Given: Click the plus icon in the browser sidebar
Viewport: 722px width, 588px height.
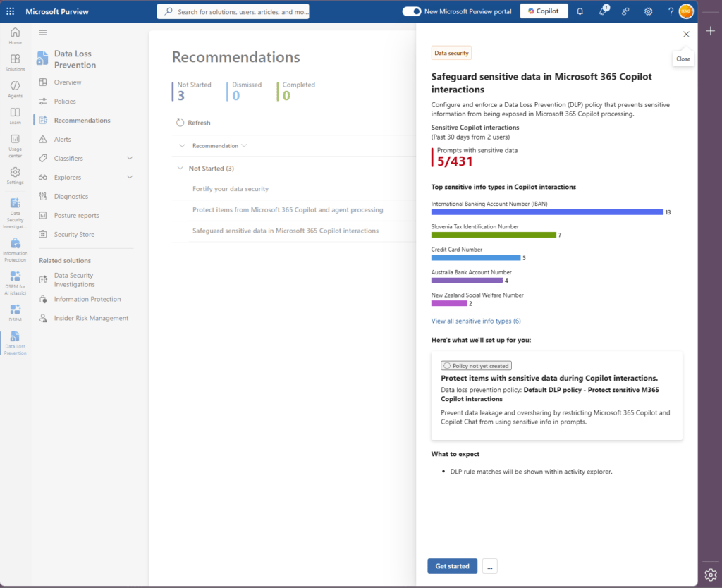Looking at the screenshot, I should pos(711,31).
